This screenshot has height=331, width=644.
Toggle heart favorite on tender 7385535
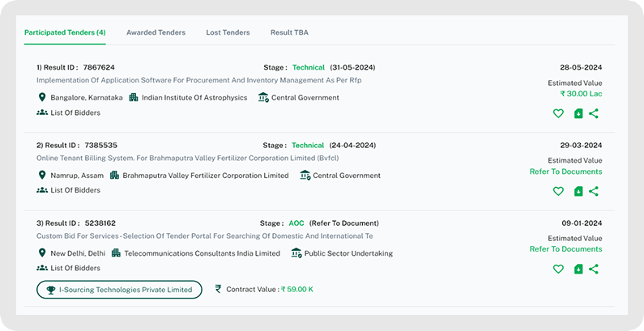[x=558, y=192]
